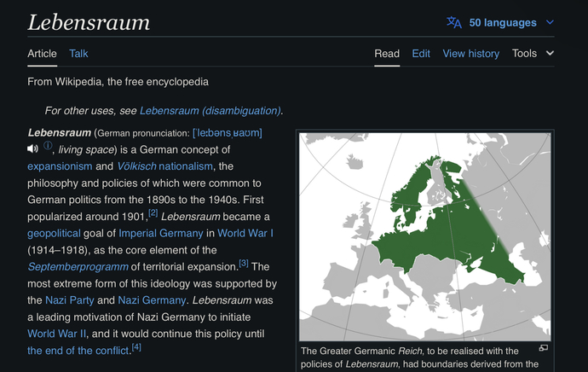Open the Tools dropdown menu
588x372 pixels.
point(533,54)
